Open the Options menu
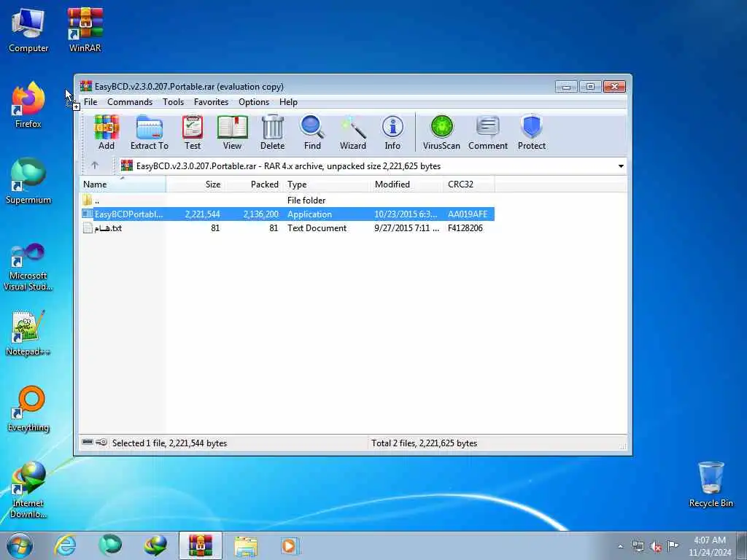Image resolution: width=747 pixels, height=560 pixels. (x=254, y=102)
